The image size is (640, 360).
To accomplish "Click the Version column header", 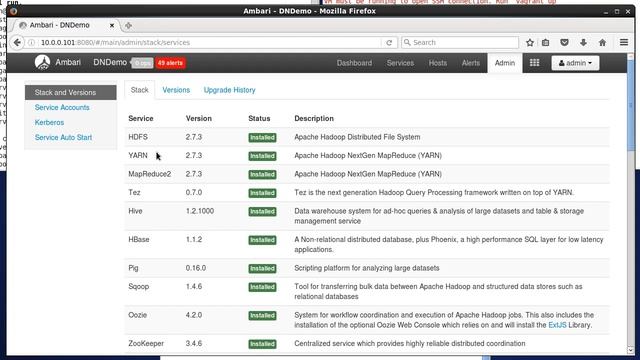I will (x=198, y=118).
